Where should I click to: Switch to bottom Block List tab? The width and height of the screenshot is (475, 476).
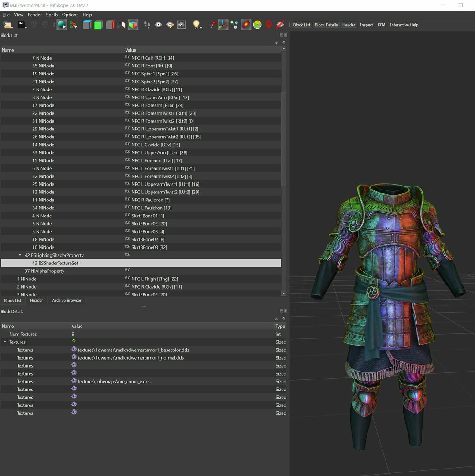coord(13,301)
